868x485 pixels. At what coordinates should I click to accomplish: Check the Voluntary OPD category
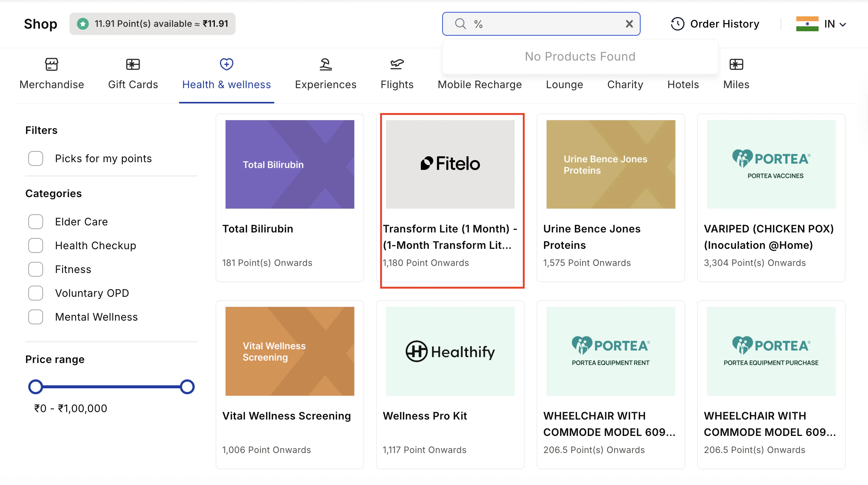(36, 293)
